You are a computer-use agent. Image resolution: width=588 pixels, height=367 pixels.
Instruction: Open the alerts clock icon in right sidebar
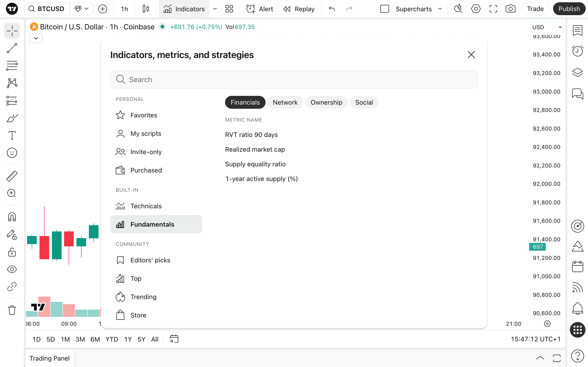(577, 51)
